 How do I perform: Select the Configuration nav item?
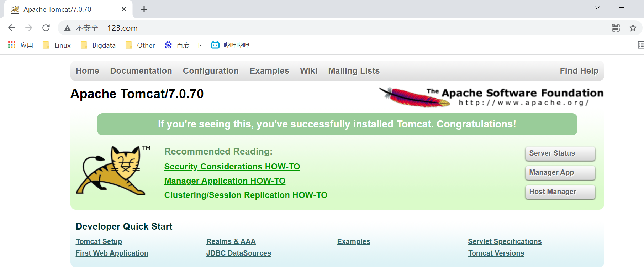coord(211,71)
